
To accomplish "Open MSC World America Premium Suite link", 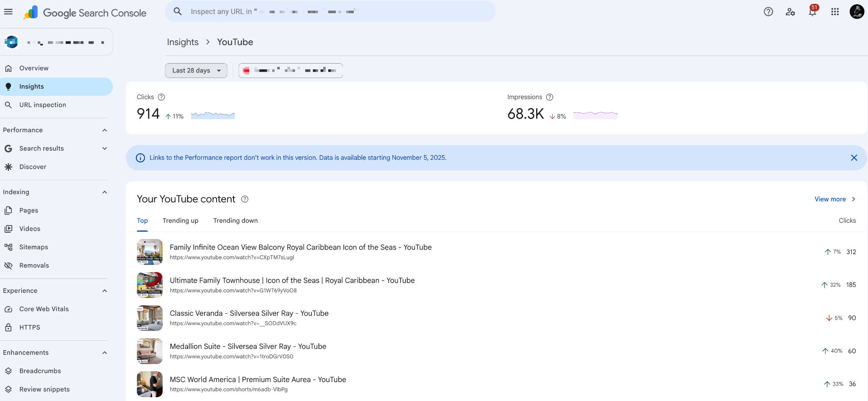I will (258, 379).
